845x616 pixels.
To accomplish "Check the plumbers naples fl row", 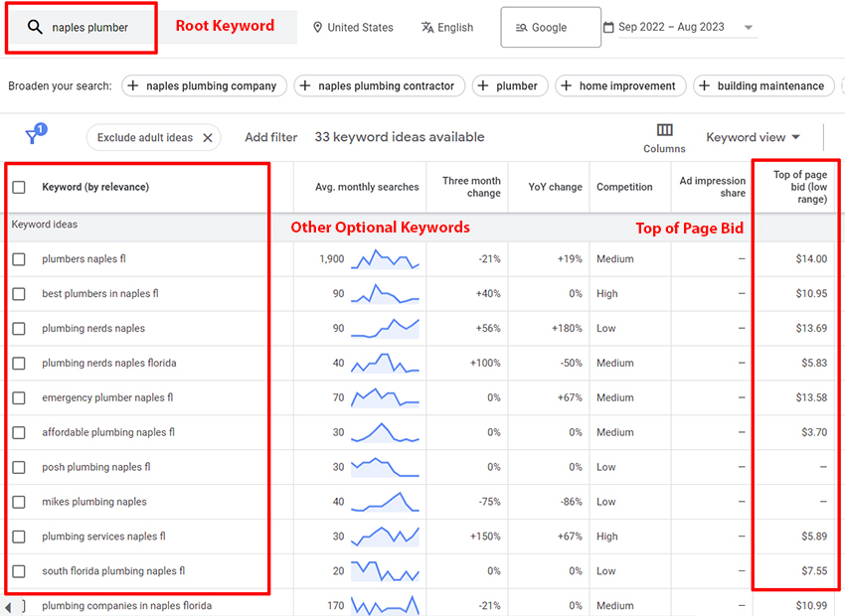I will 19,259.
